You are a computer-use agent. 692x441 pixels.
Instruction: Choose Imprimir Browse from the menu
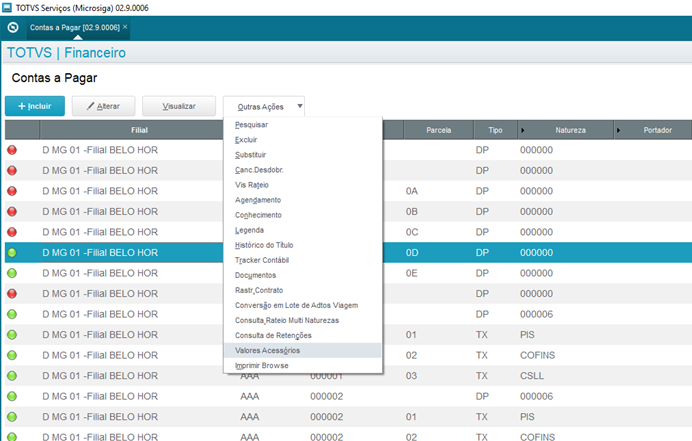[x=262, y=366]
